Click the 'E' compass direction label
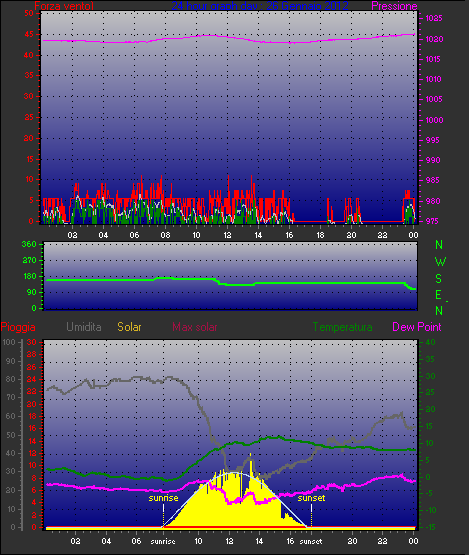 click(439, 294)
